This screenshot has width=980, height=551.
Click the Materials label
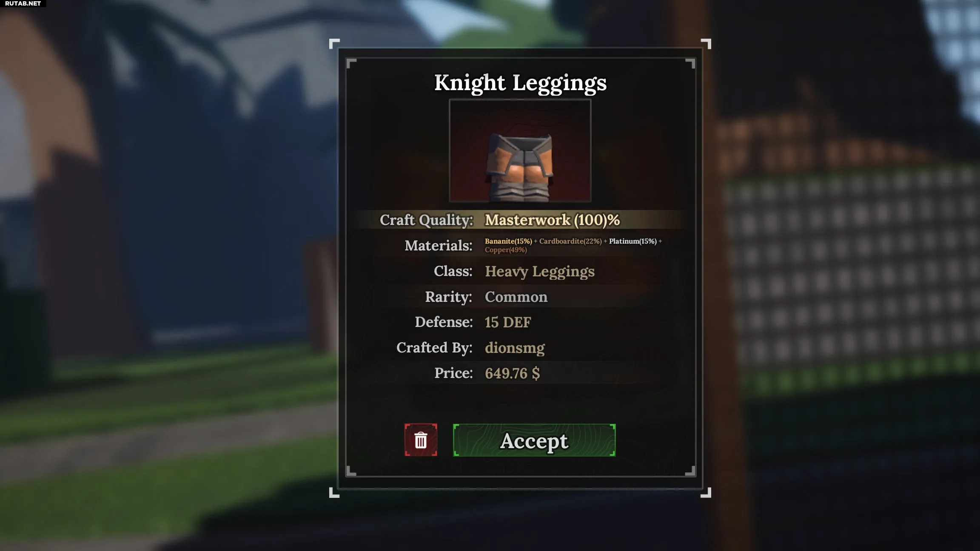coord(439,246)
